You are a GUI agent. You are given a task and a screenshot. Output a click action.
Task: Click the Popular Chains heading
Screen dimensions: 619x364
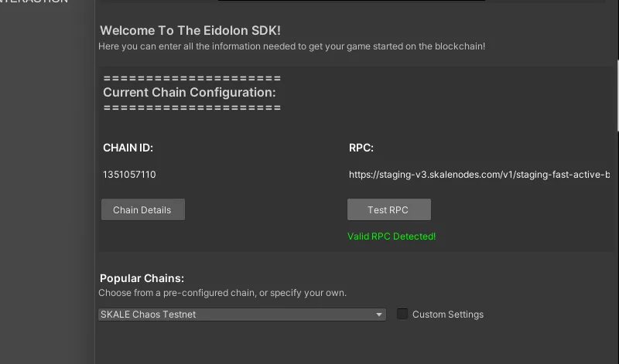(142, 278)
